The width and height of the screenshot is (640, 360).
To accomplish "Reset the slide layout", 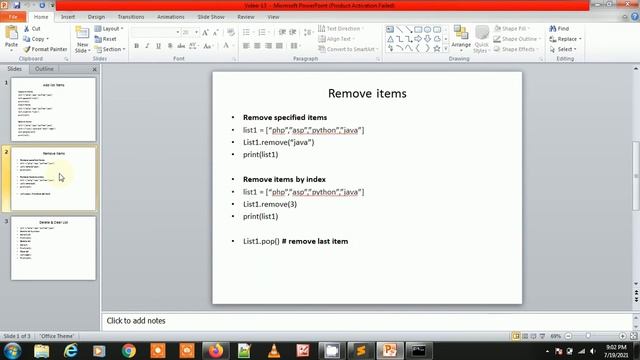I will coord(105,39).
